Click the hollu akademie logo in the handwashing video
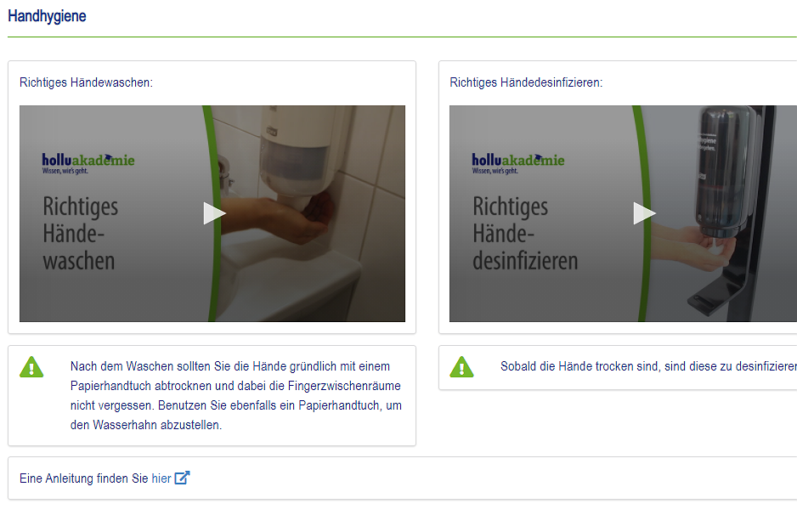This screenshot has height=532, width=797. (x=88, y=161)
